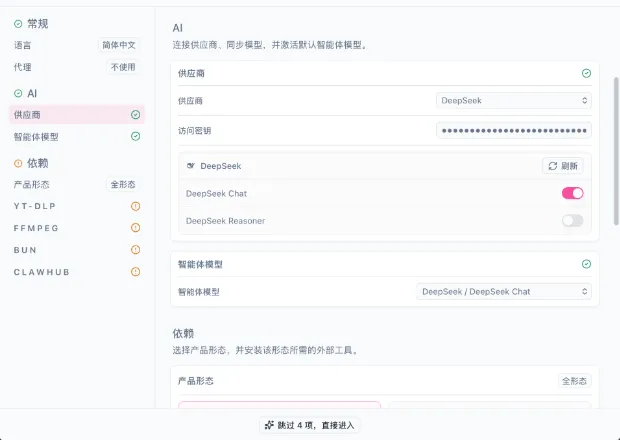Image resolution: width=620 pixels, height=440 pixels.
Task: Click the 常规 section heading
Action: pyautogui.click(x=38, y=24)
